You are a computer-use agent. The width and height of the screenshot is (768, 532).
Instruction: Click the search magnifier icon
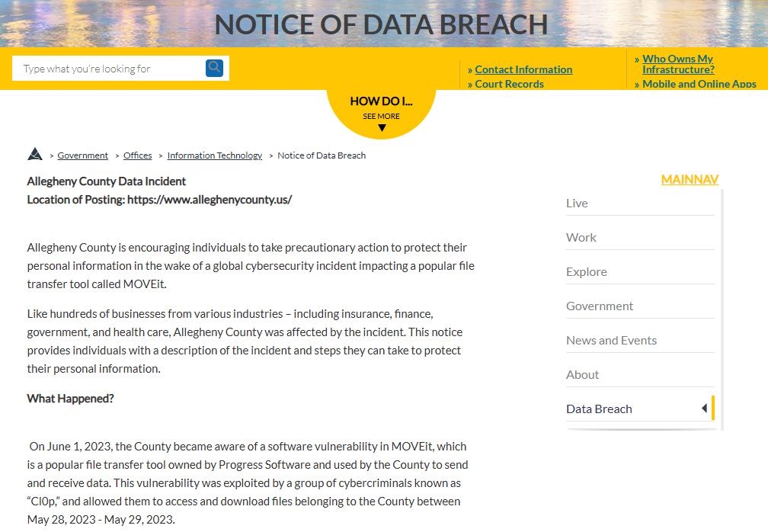[214, 68]
